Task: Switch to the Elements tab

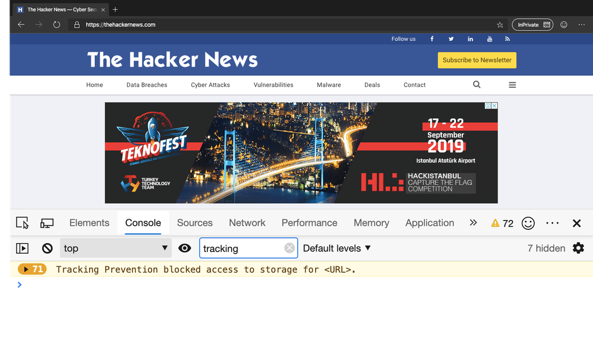Action: click(x=89, y=223)
